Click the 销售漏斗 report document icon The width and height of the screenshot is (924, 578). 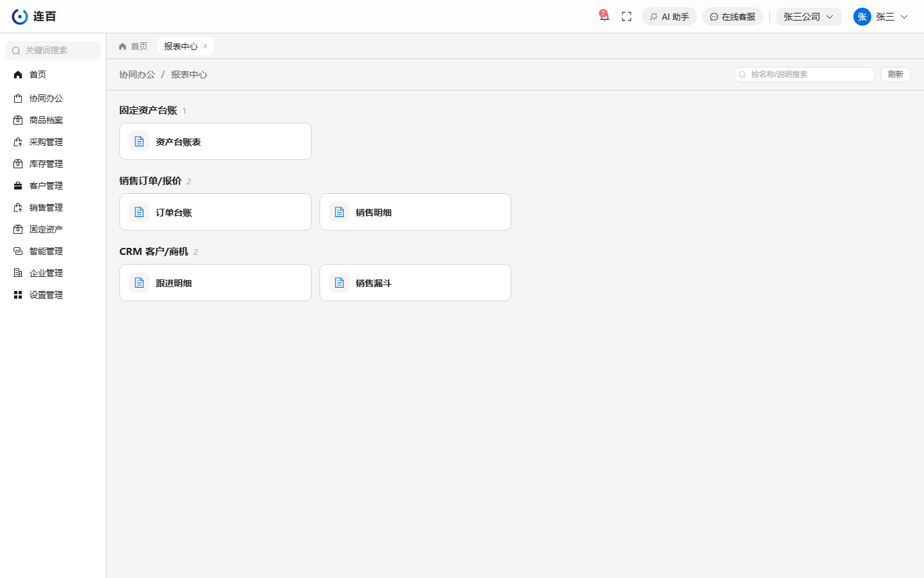tap(339, 283)
